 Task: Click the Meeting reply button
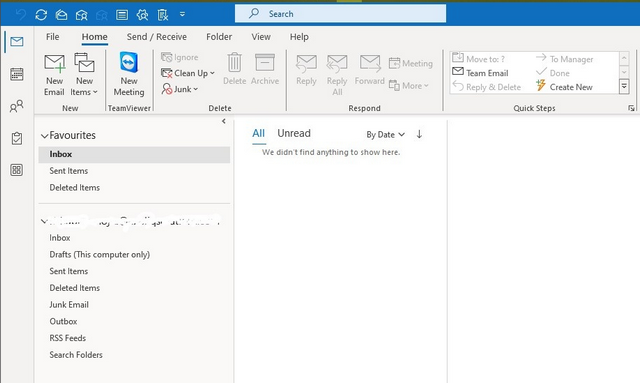click(x=411, y=63)
